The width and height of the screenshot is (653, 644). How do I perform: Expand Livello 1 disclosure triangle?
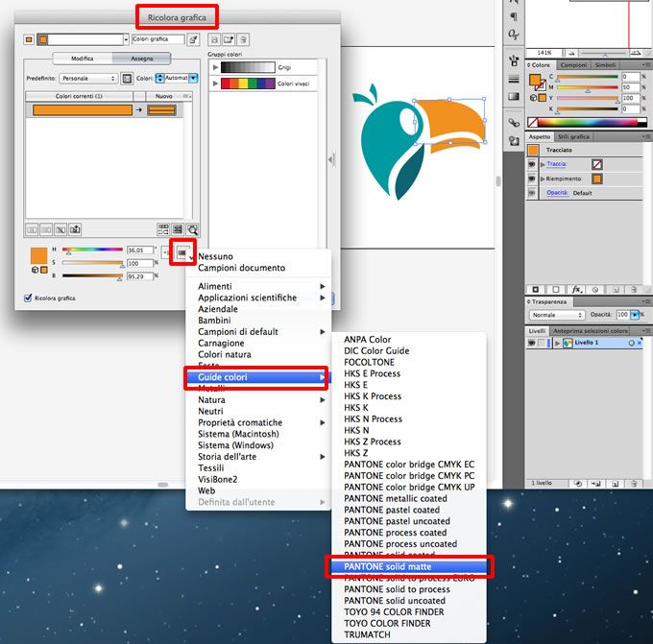coord(557,343)
